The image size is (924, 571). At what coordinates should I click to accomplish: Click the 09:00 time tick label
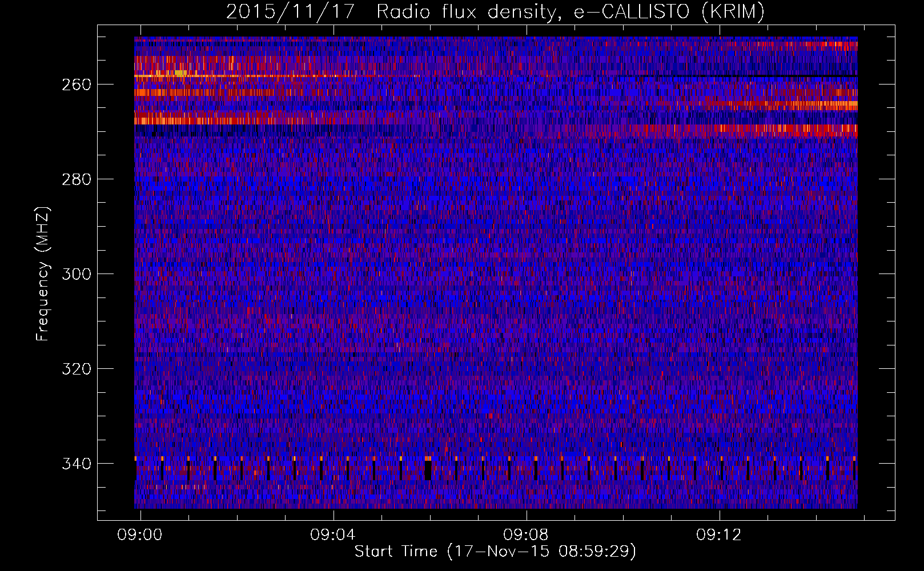(140, 535)
